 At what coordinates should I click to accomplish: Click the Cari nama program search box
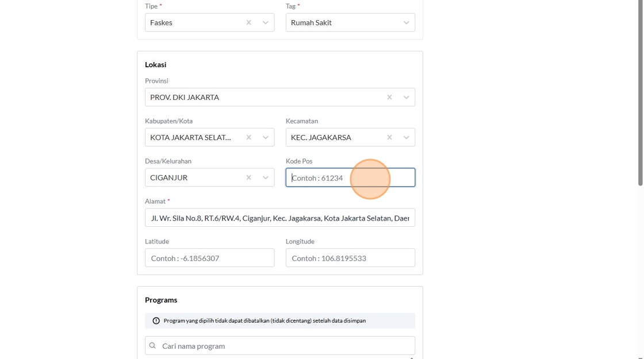pos(285,346)
